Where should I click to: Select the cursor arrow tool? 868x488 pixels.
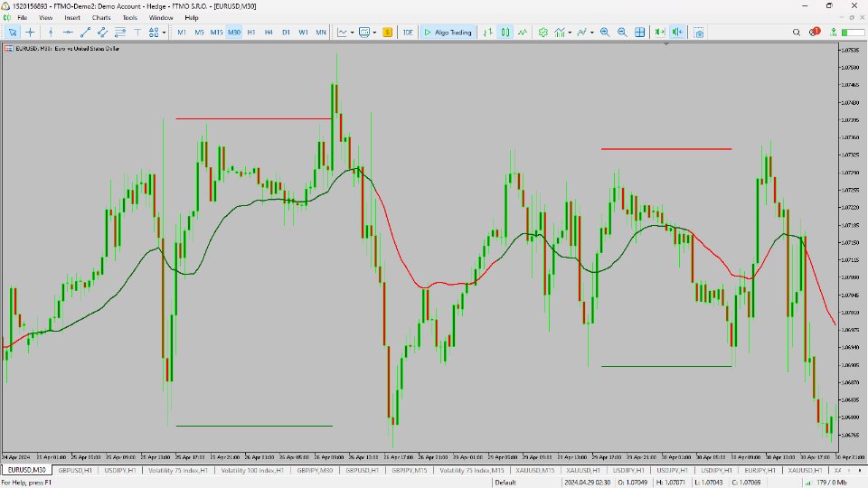tap(12, 33)
